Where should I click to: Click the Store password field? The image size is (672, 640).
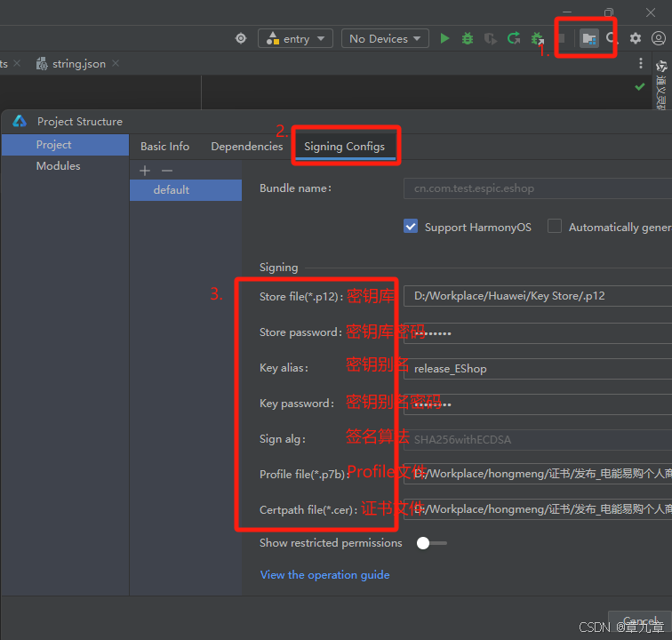click(538, 333)
